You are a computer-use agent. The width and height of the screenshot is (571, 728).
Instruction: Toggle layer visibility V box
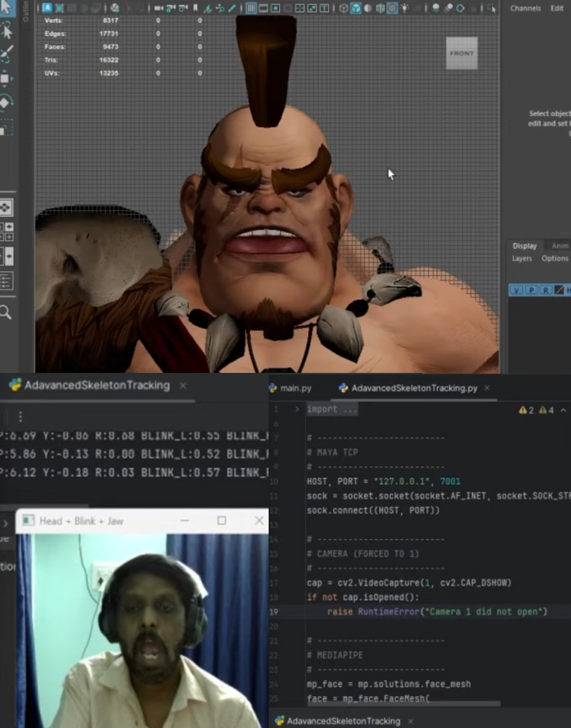coord(516,290)
